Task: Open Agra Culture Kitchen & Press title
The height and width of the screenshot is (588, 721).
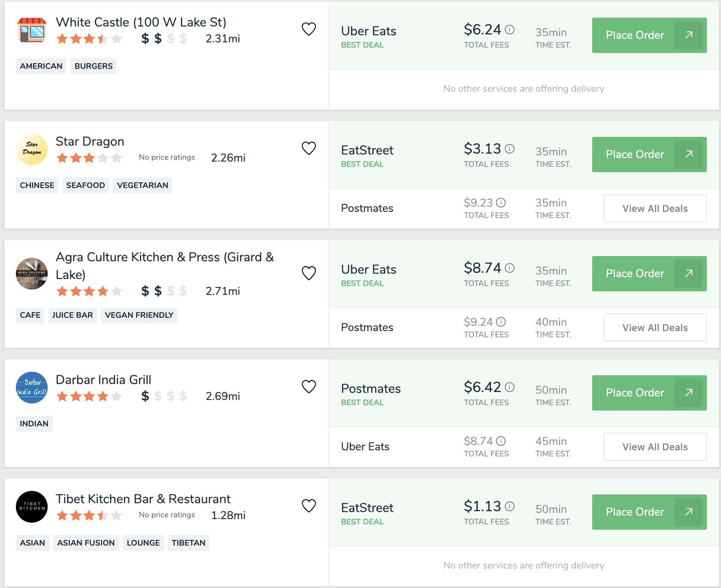Action: (x=165, y=266)
